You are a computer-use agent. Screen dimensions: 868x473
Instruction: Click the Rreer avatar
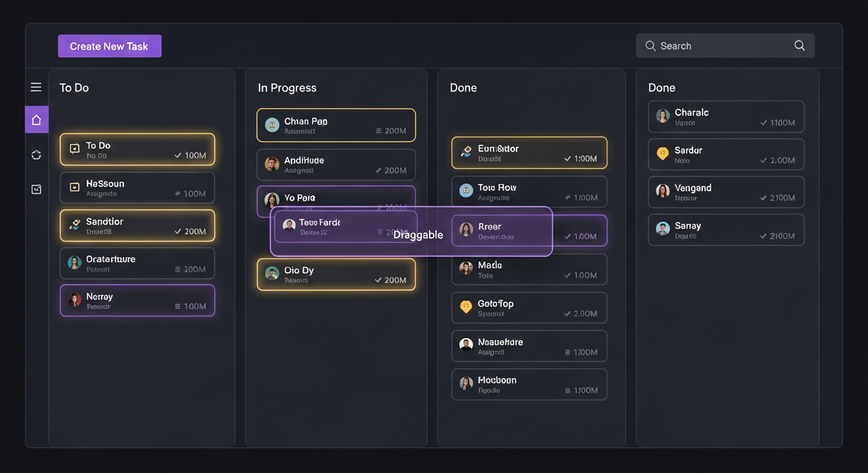pos(466,230)
